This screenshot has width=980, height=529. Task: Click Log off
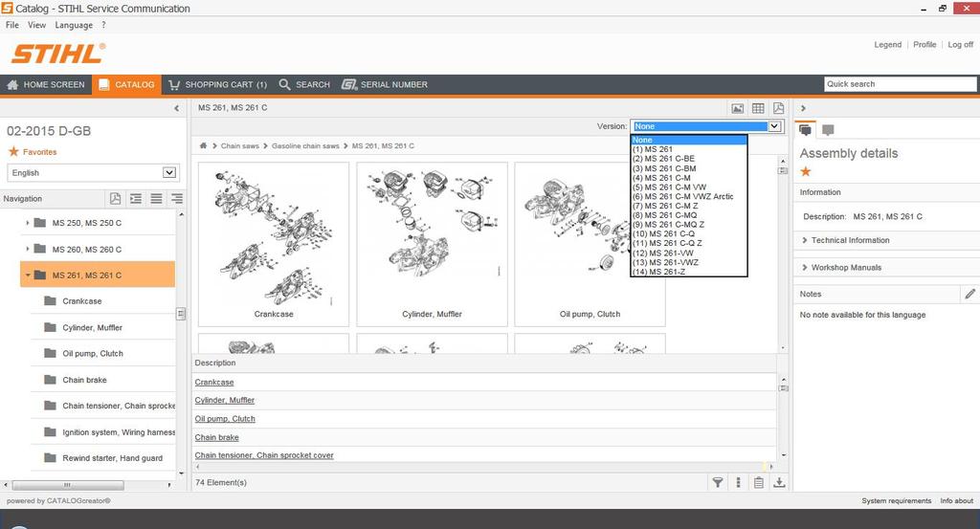pyautogui.click(x=960, y=44)
